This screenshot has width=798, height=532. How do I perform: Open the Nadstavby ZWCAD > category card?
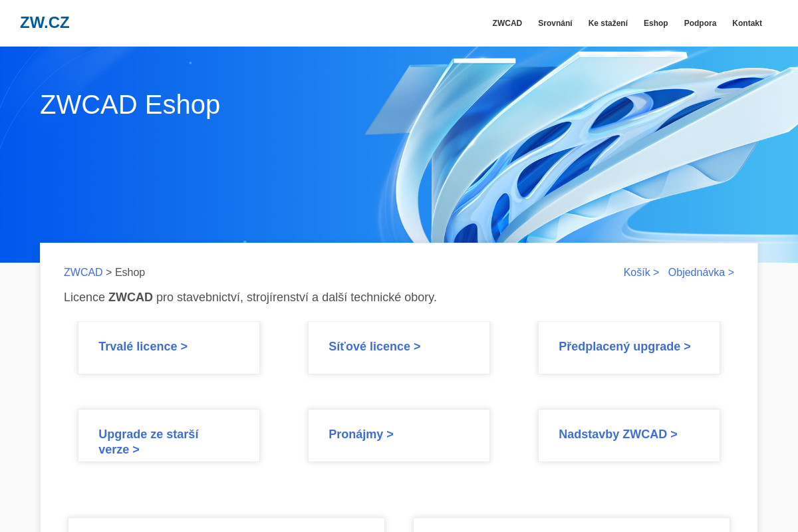tap(629, 436)
